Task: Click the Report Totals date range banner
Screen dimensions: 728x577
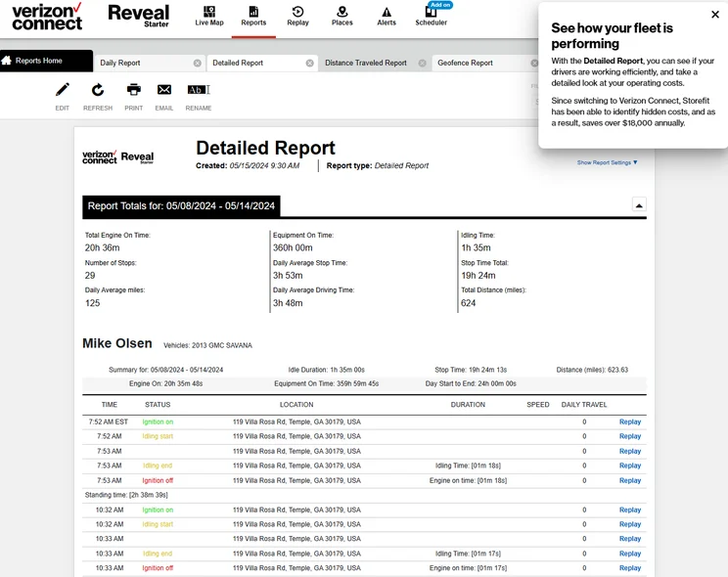Action: [x=181, y=206]
